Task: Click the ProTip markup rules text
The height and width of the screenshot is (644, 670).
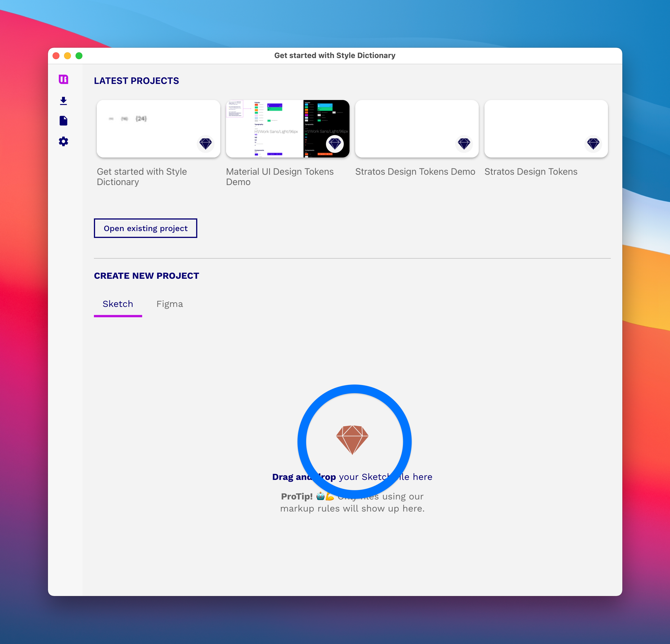Action: pos(352,502)
